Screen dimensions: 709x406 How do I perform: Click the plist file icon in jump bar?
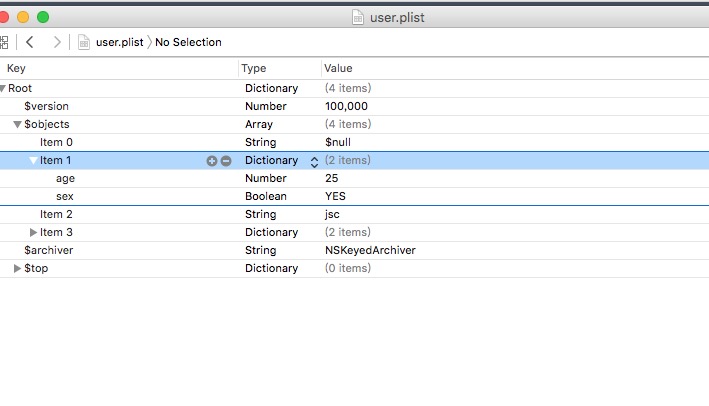coord(85,42)
